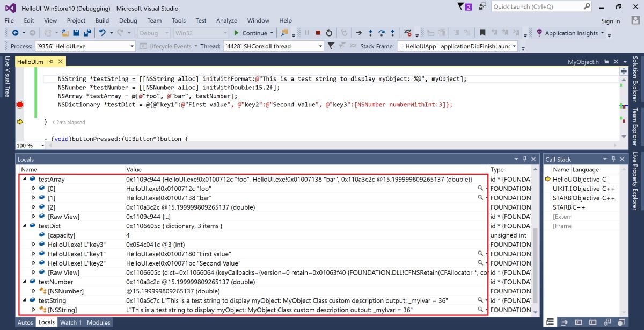This screenshot has width=644, height=330.
Task: Switch to the Autos tab
Action: pyautogui.click(x=25, y=322)
